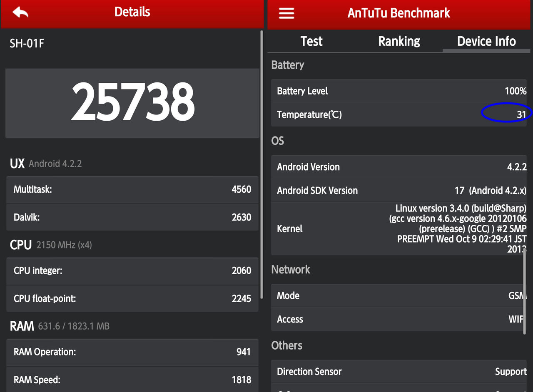
Task: Tap the AnTuTu Benchmark header title
Action: (x=399, y=13)
